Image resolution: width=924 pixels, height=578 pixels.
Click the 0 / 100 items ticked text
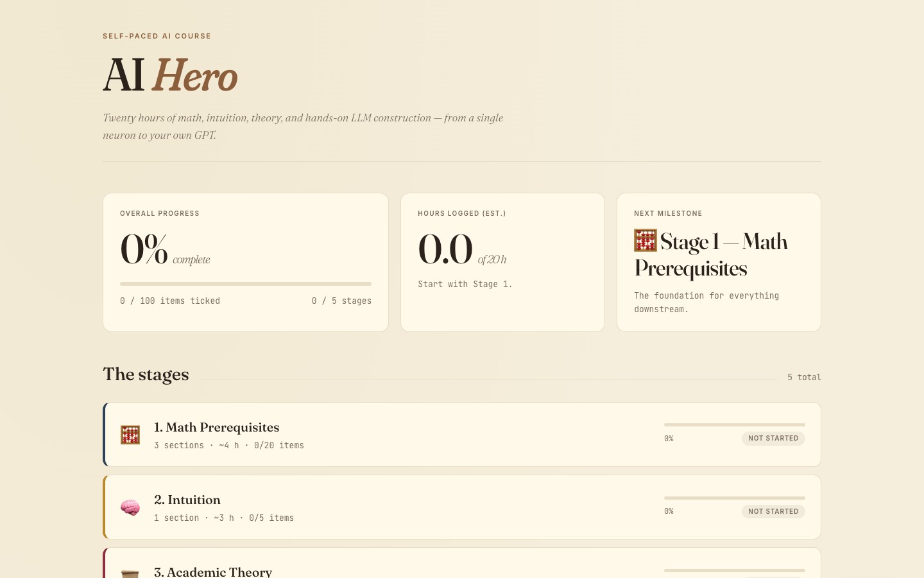pyautogui.click(x=170, y=301)
